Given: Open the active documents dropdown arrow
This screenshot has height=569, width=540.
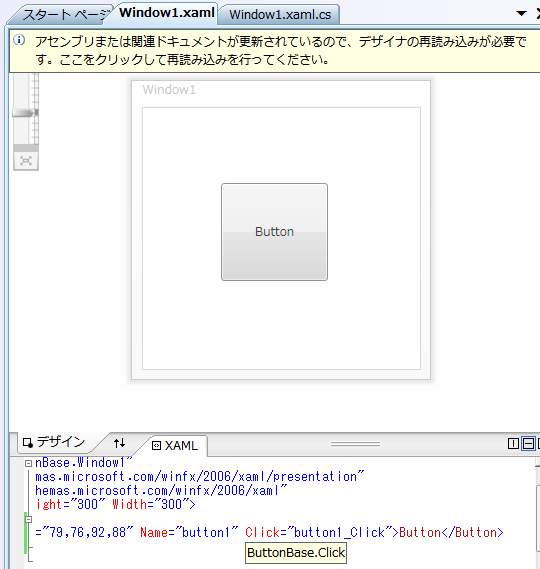Looking at the screenshot, I should [x=521, y=13].
